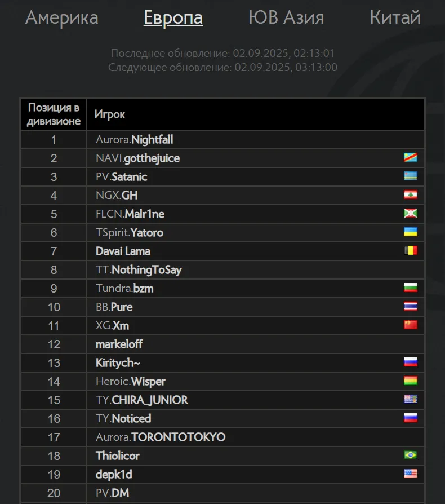Open the ЮВ Азия region tab
Screen dimensions: 445x504
[x=286, y=17]
